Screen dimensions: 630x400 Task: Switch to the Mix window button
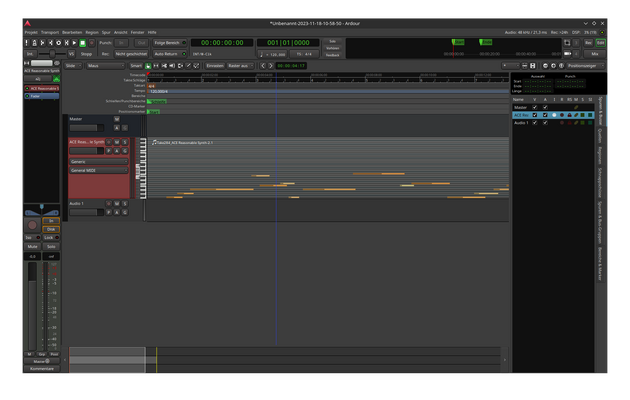(x=595, y=54)
